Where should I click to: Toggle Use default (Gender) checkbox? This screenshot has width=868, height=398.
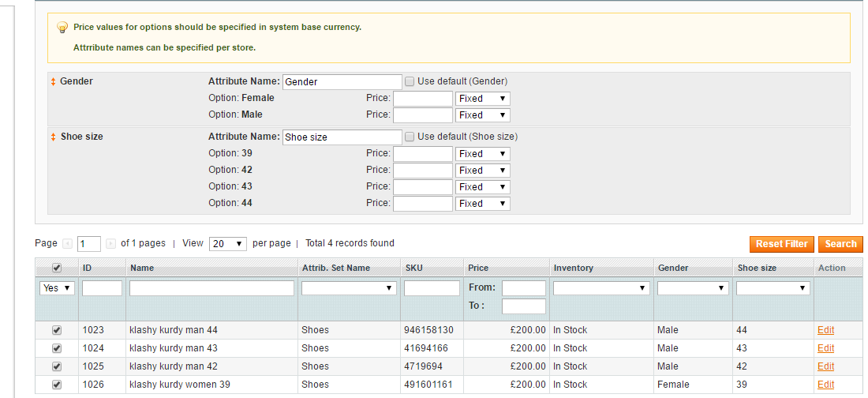point(410,81)
